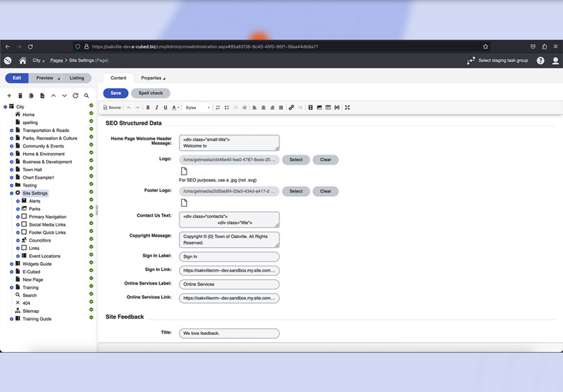
Task: Click Select button next to Logo field
Action: click(x=296, y=160)
